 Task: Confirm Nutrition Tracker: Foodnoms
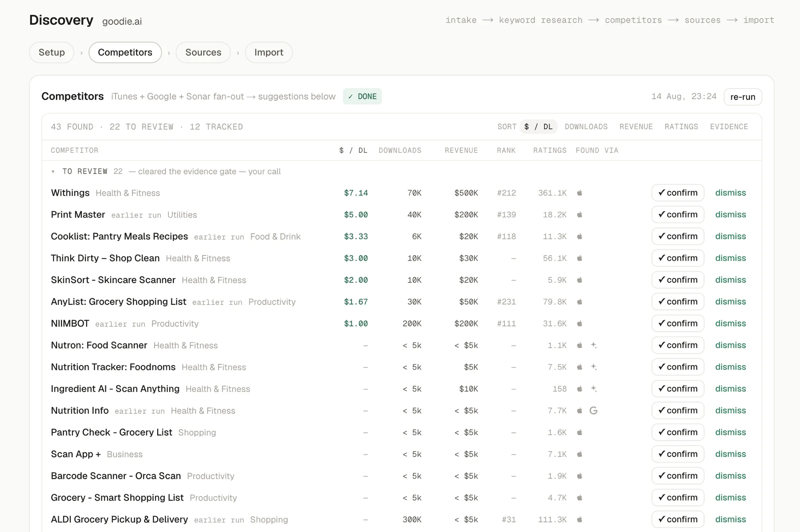click(x=678, y=367)
